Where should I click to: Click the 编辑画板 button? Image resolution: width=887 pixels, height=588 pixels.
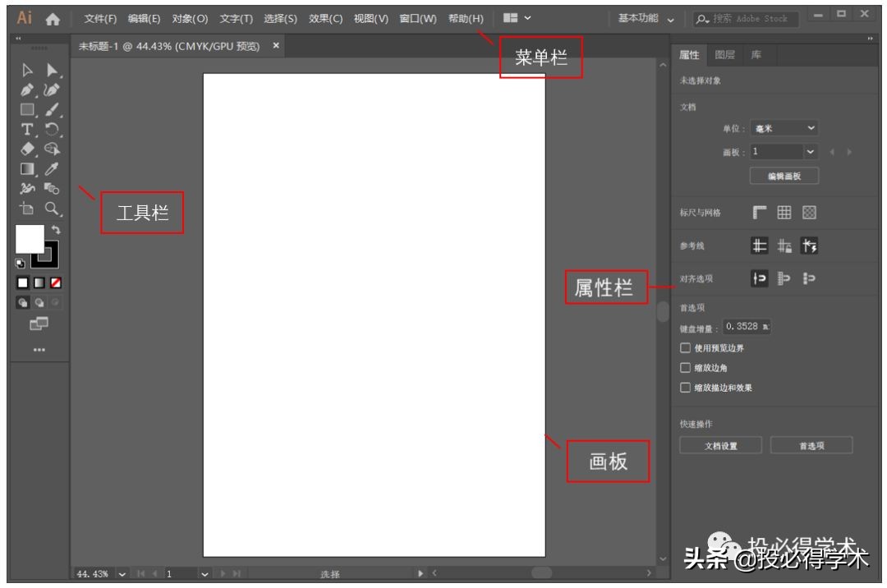(784, 175)
